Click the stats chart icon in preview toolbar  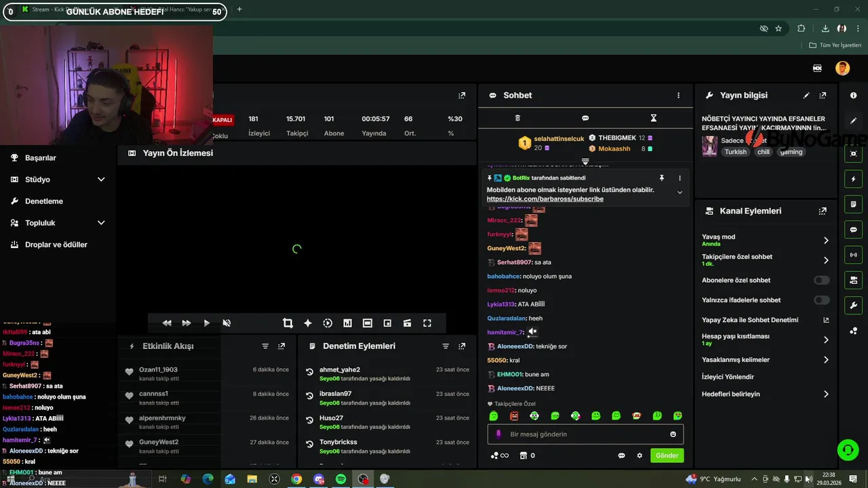[x=347, y=323]
